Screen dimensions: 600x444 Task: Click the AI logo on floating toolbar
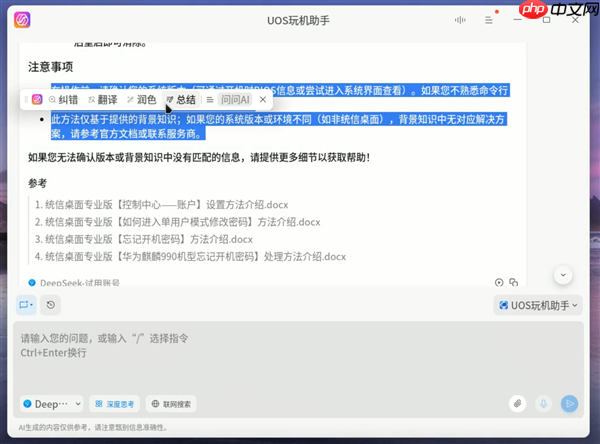click(x=37, y=100)
